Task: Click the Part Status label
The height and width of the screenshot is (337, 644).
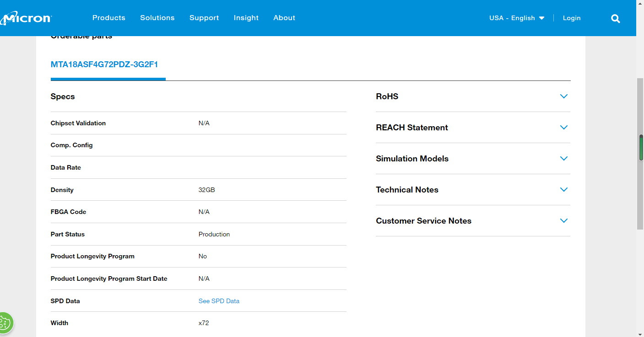Action: pyautogui.click(x=68, y=234)
